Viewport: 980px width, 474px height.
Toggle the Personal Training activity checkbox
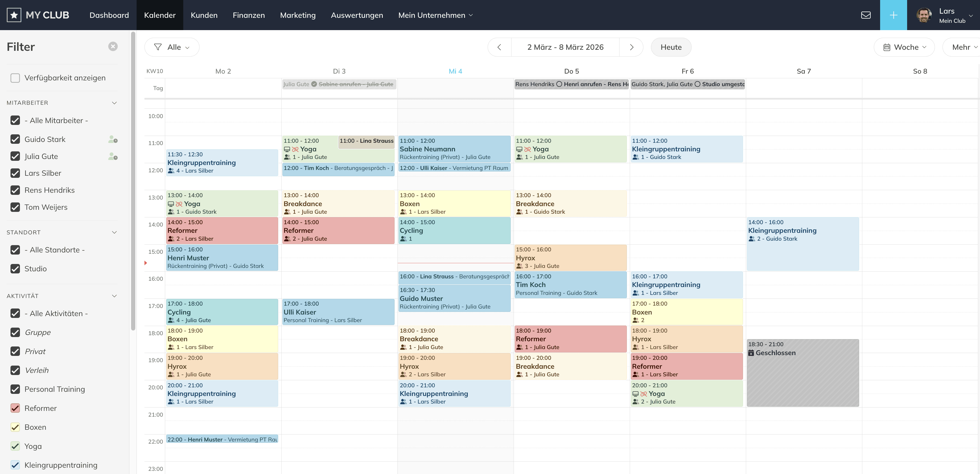coord(15,389)
